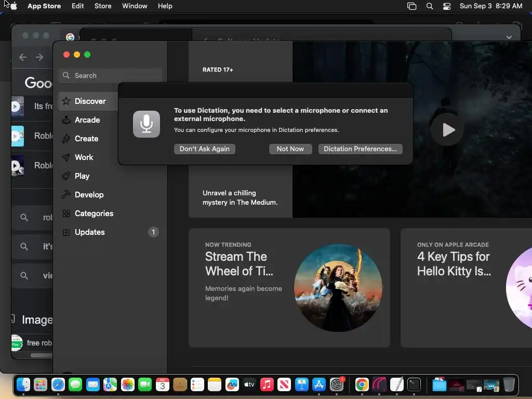532x399 pixels.
Task: Open System Settings from the Dock
Action: 337,385
